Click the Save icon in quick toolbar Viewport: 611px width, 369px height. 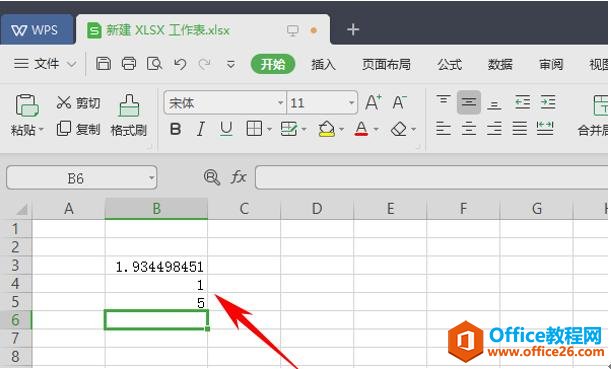pos(103,64)
